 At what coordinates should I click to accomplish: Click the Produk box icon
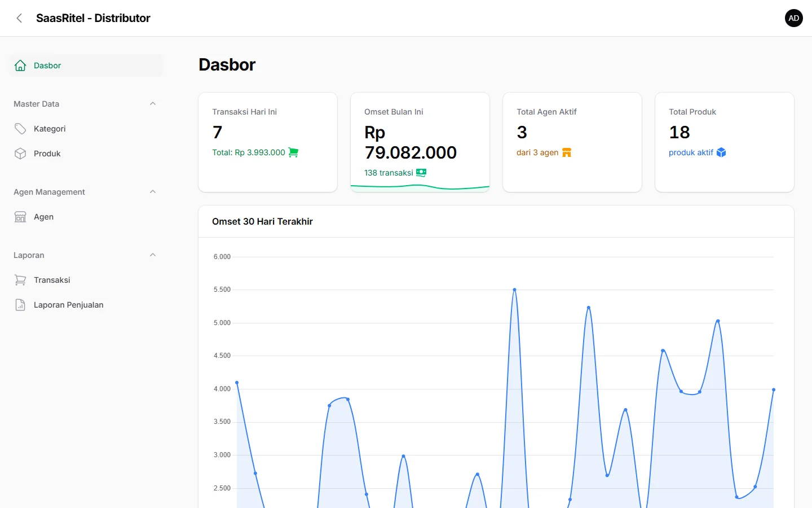(x=20, y=154)
